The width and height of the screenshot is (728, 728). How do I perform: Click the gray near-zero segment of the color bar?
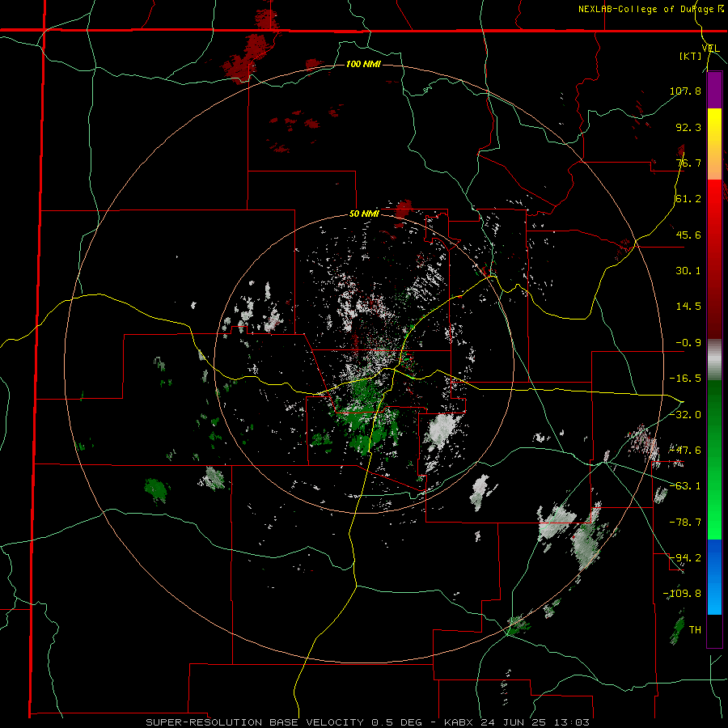pyautogui.click(x=714, y=360)
